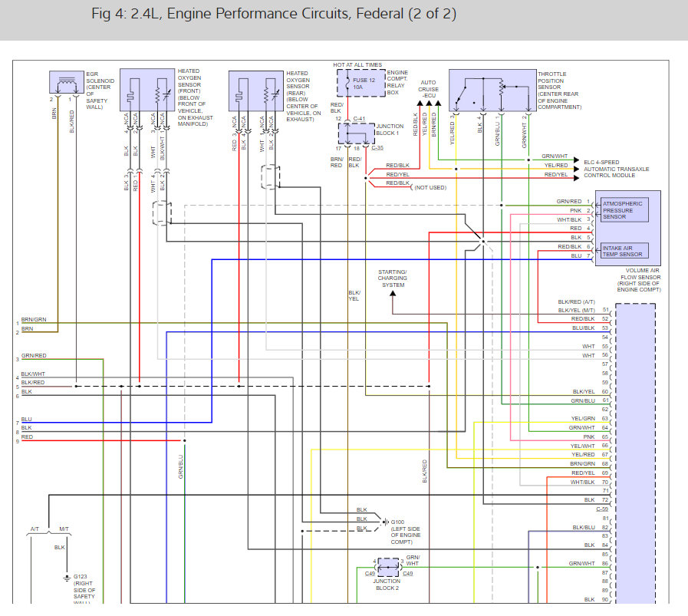Click the BLK/YEL (M/T) label

(577, 310)
